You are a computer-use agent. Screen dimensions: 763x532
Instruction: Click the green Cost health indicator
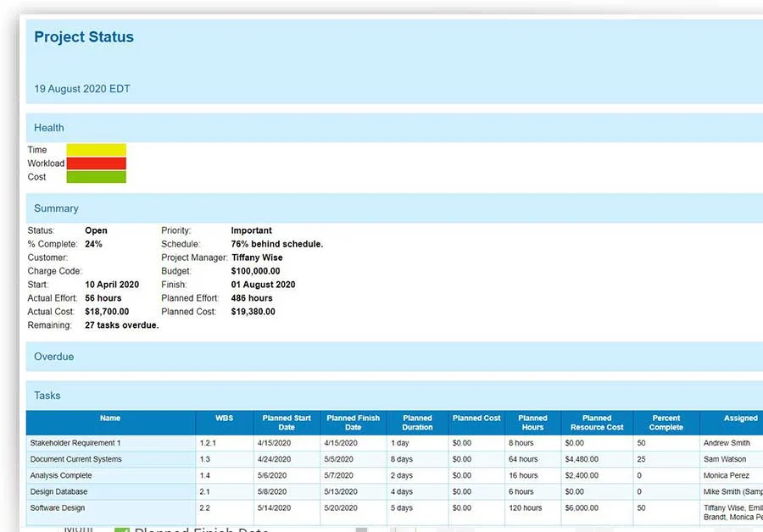97,176
